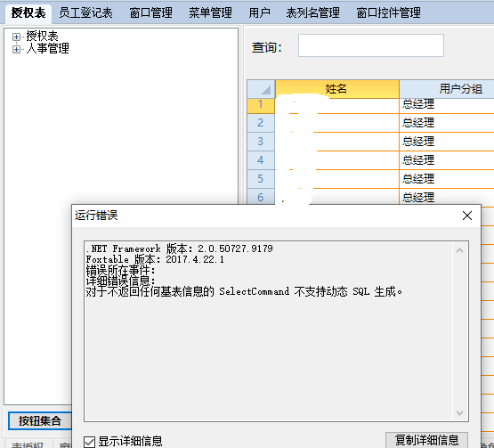Click 总经理 cell in row 2
The image size is (494, 448).
(x=447, y=123)
